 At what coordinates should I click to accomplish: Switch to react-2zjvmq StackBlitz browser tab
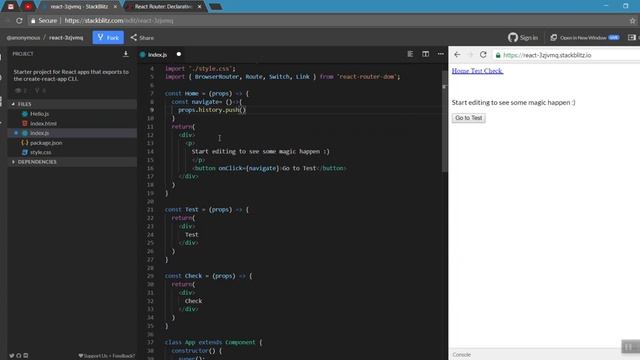(x=79, y=7)
